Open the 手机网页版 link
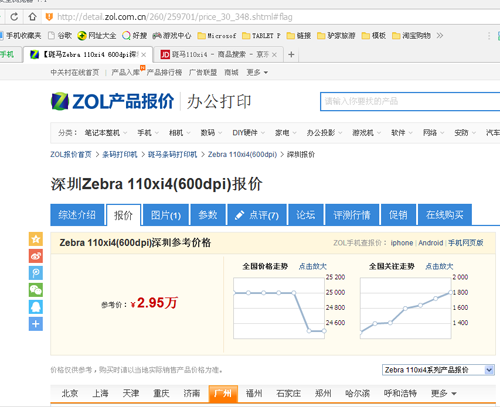The image size is (500, 407). (x=466, y=243)
